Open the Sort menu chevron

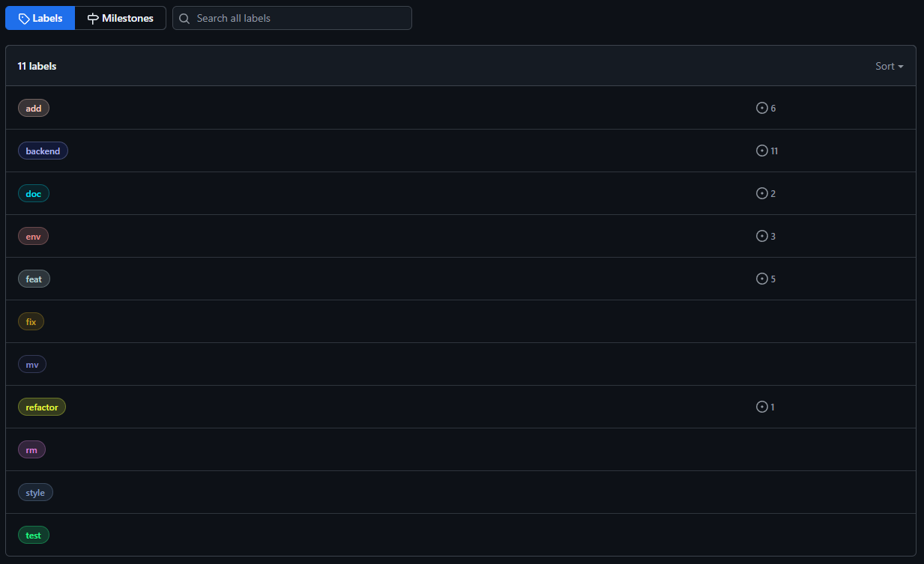[x=902, y=66]
